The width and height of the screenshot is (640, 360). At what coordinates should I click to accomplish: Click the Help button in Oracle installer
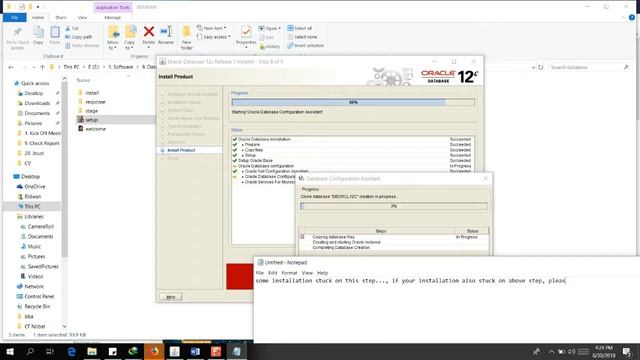pos(171,297)
